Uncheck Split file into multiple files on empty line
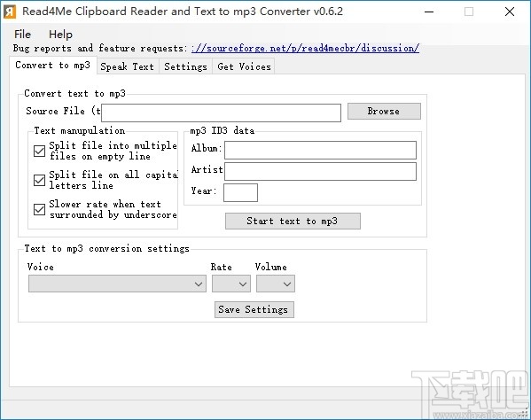531x420 pixels. [x=39, y=151]
